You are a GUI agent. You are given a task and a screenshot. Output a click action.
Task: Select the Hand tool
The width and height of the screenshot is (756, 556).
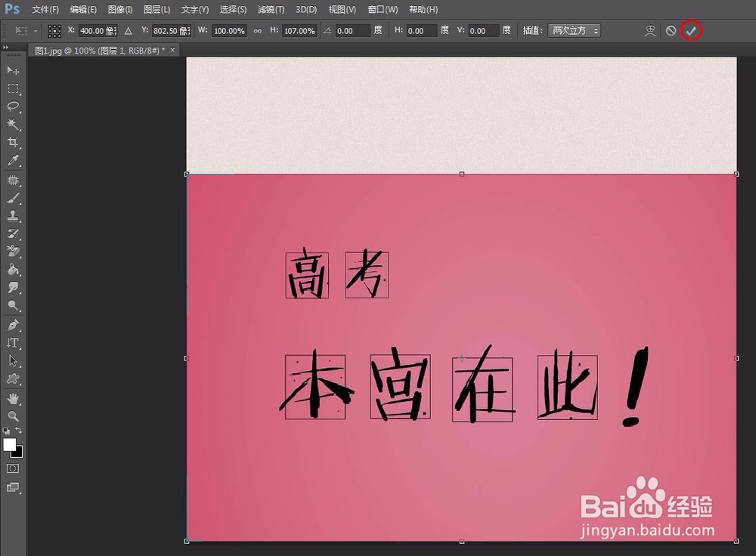13,398
